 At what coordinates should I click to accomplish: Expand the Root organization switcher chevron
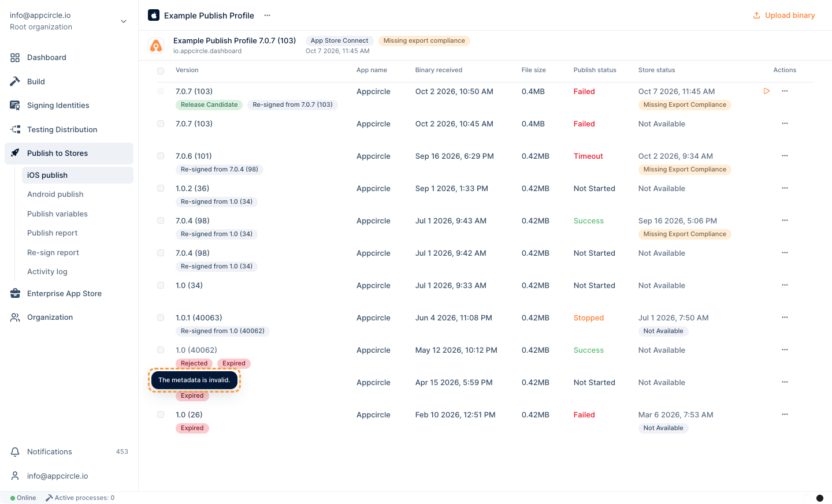pyautogui.click(x=124, y=21)
